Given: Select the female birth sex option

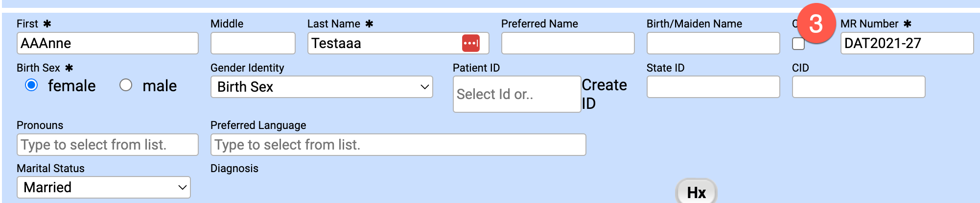Looking at the screenshot, I should coord(32,85).
